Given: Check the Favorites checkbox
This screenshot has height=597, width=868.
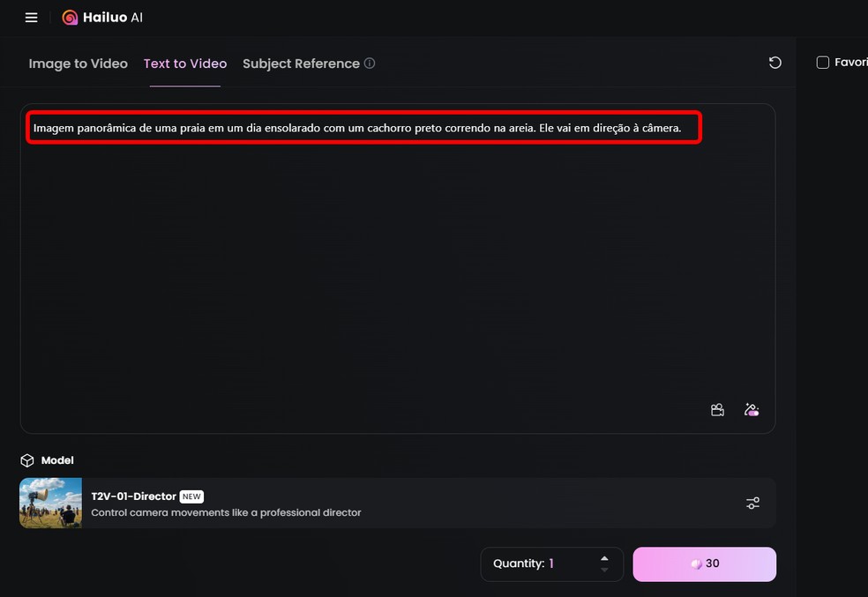Looking at the screenshot, I should click(823, 63).
